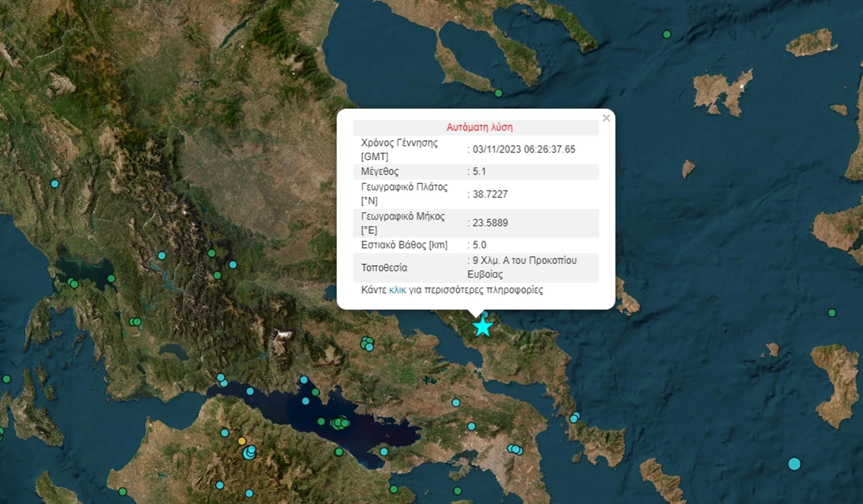Click the large cyan marker in southeastern Aegean sea
The width and height of the screenshot is (863, 504).
(794, 464)
